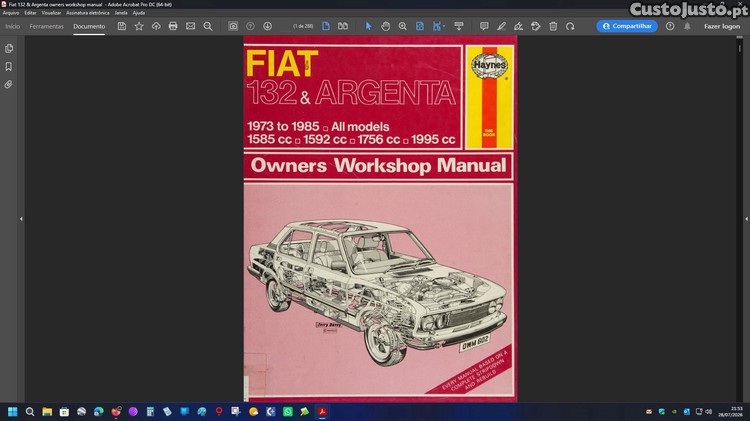
Task: Select two-page view icon
Action: 343,26
